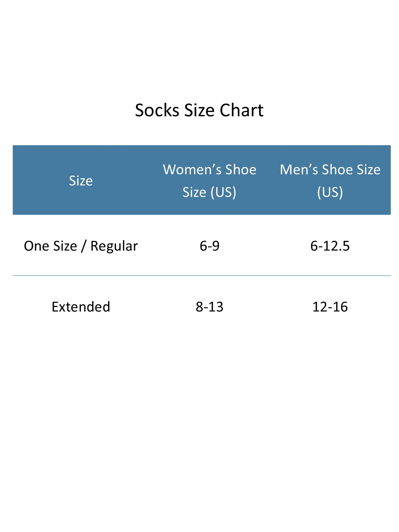This screenshot has height=532, width=399.
Task: Click the Men's Shoe Size (US) header
Action: click(330, 181)
